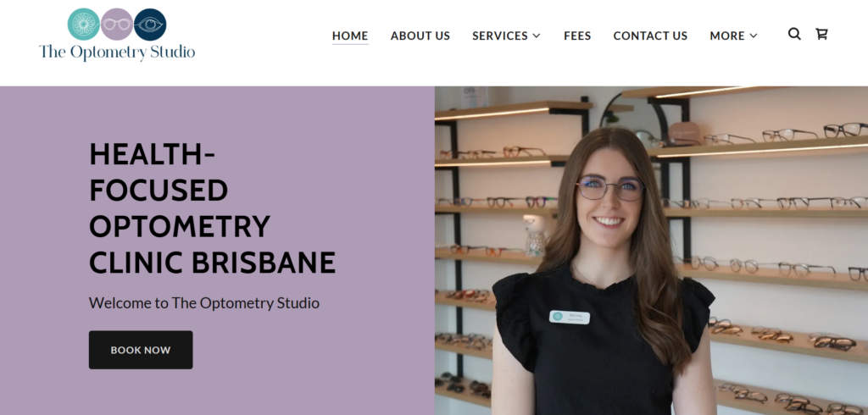Click the Health-Focused Optometry Clinic Brisbane heading

(x=212, y=208)
